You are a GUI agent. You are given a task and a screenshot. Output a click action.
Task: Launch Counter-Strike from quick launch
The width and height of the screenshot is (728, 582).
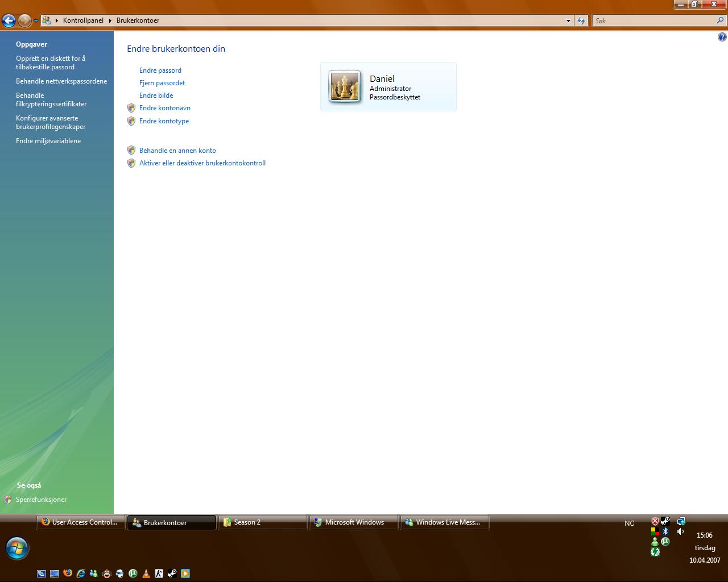159,573
